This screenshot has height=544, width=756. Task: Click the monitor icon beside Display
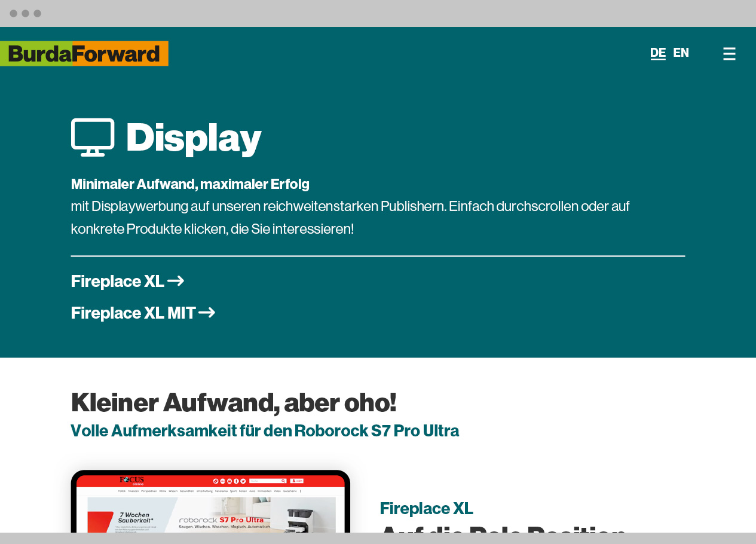(x=93, y=137)
